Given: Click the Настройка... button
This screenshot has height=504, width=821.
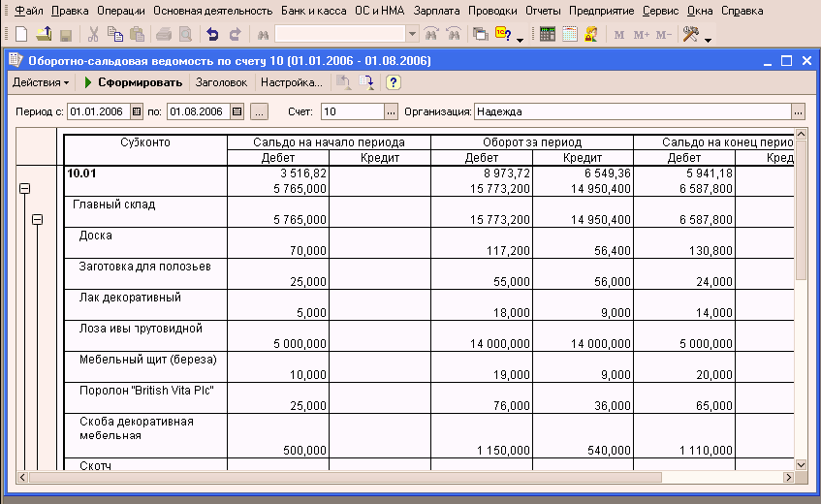Looking at the screenshot, I should (292, 83).
